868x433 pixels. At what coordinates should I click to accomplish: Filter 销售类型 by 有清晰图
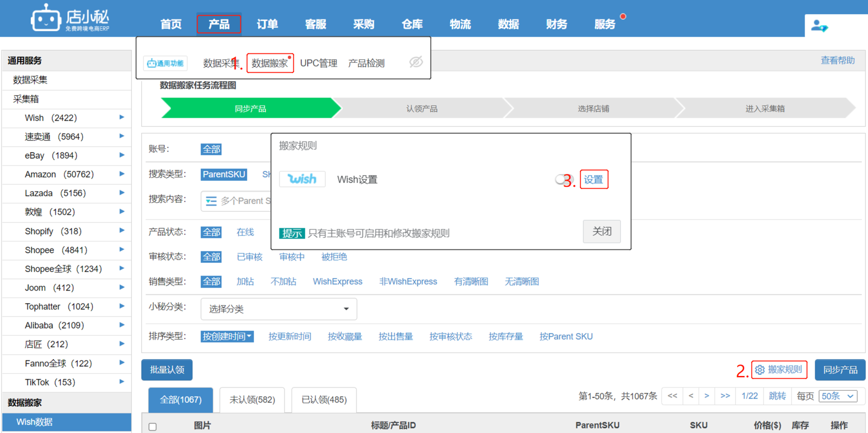471,282
